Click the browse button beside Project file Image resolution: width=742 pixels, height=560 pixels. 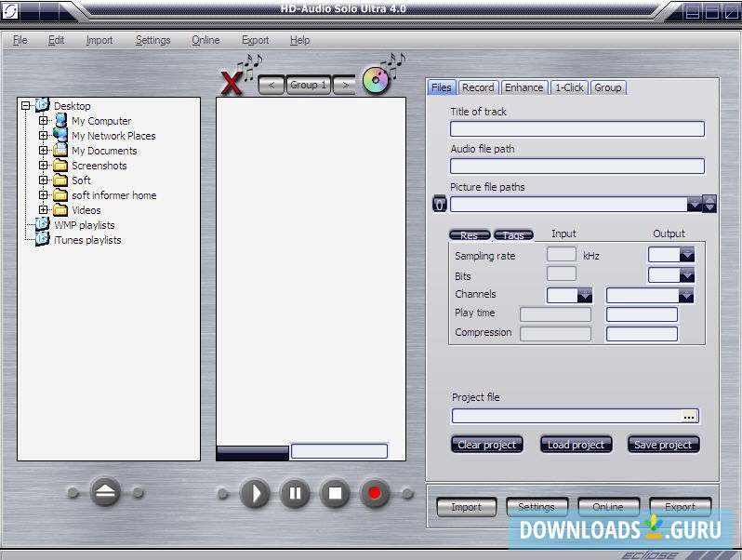point(689,417)
